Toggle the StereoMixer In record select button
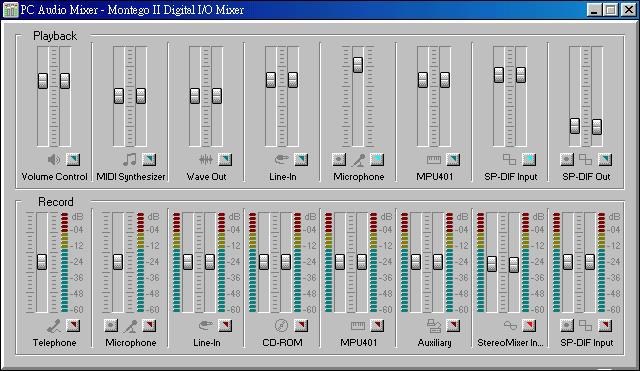640x371 pixels. (529, 326)
